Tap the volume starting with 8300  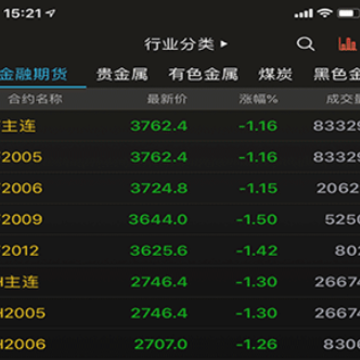[341, 344]
